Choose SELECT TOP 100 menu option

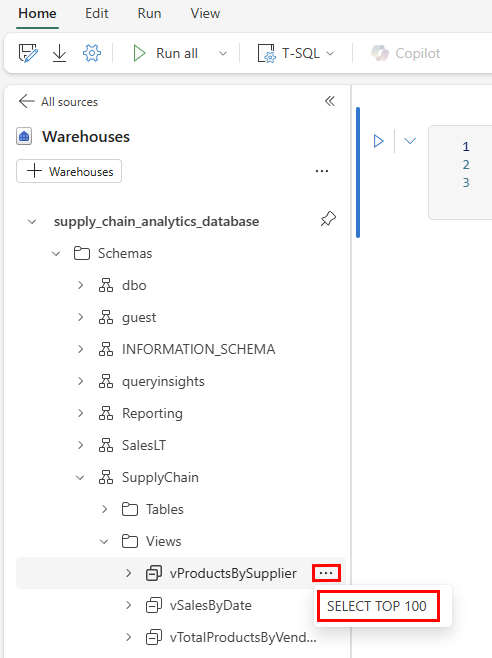click(x=379, y=606)
